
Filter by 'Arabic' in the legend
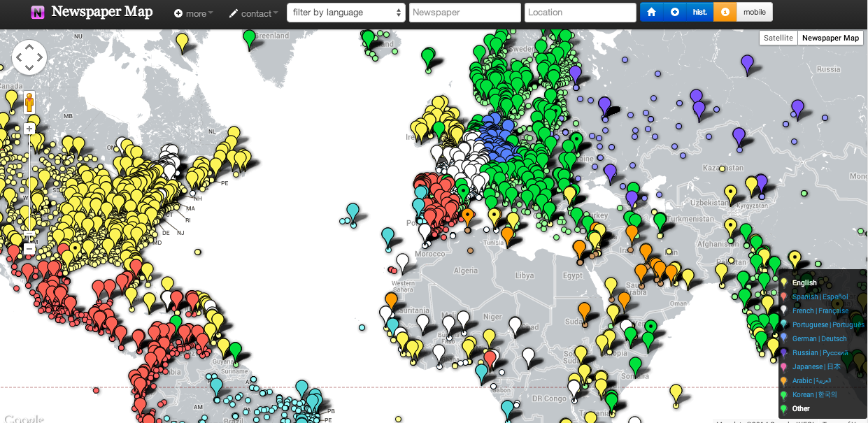coord(812,381)
